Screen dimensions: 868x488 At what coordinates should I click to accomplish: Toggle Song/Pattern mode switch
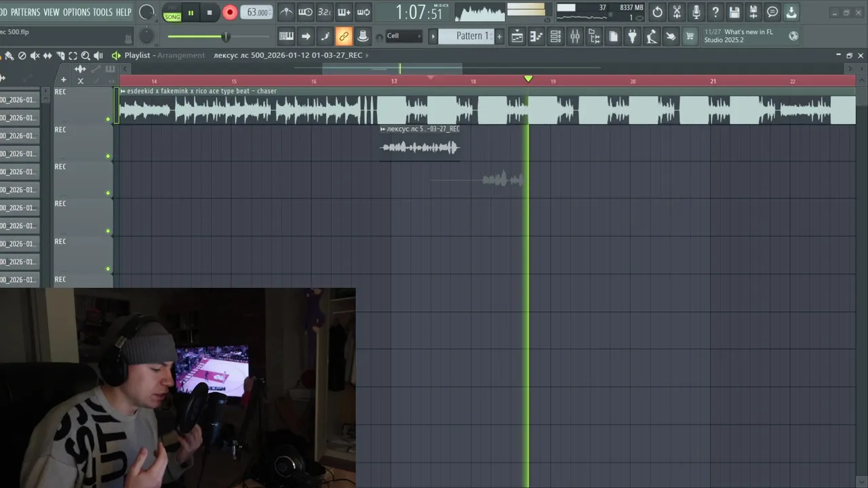(x=172, y=13)
